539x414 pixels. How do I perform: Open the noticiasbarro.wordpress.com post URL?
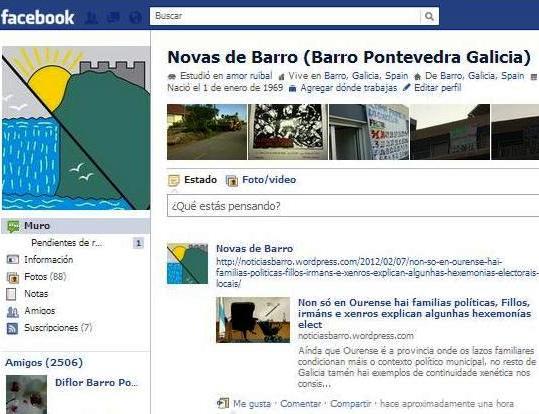pyautogui.click(x=377, y=273)
